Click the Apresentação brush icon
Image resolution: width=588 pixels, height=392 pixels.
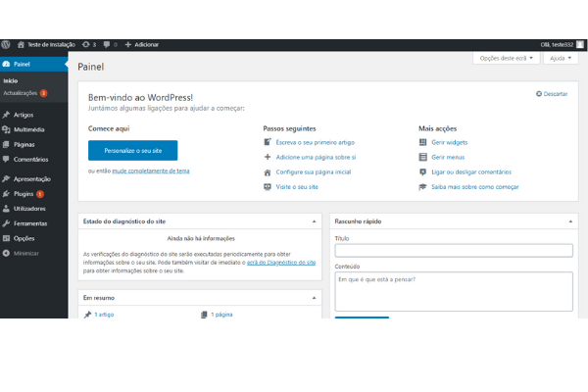(6, 179)
